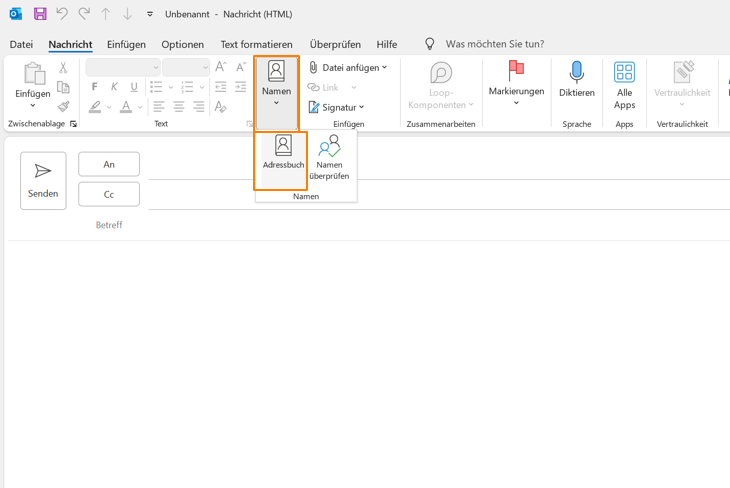
Task: Align text left
Action: point(159,107)
